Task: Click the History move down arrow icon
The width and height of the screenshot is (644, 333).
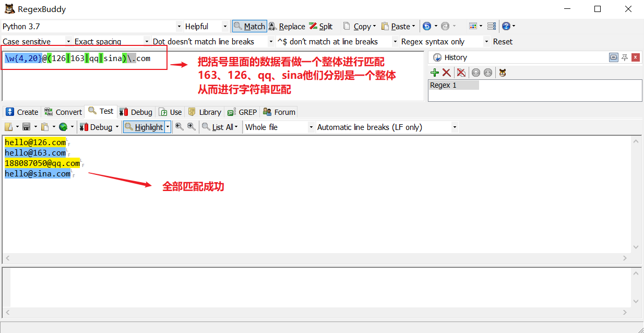Action: (487, 73)
